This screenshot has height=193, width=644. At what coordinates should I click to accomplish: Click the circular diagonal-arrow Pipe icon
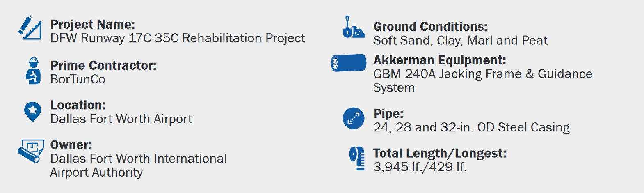coord(354,118)
